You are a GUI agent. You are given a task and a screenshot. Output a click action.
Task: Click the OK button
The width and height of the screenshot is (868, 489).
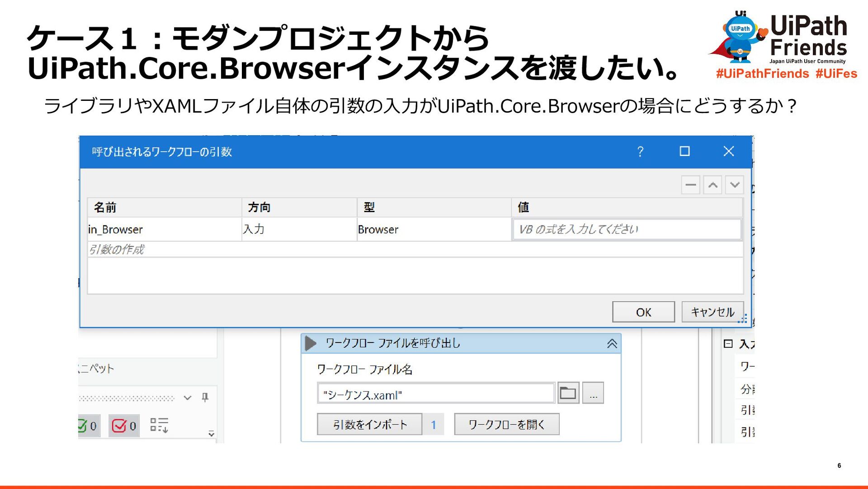[643, 312]
